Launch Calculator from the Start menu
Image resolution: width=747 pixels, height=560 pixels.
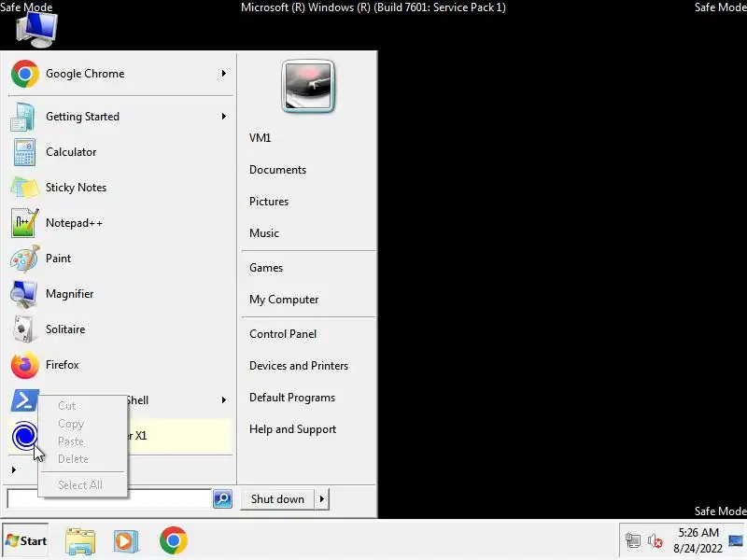point(120,152)
